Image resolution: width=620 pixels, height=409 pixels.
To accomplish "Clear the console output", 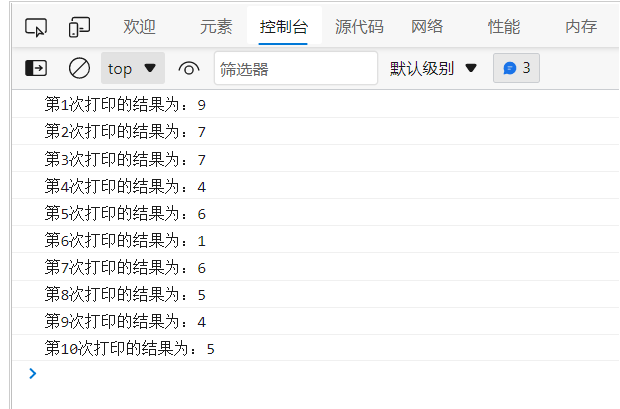I will (x=79, y=69).
